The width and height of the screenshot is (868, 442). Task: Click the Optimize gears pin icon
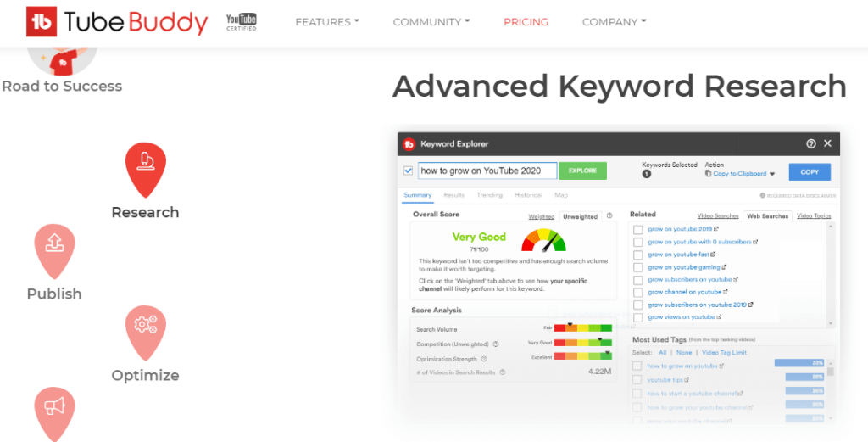tap(145, 331)
